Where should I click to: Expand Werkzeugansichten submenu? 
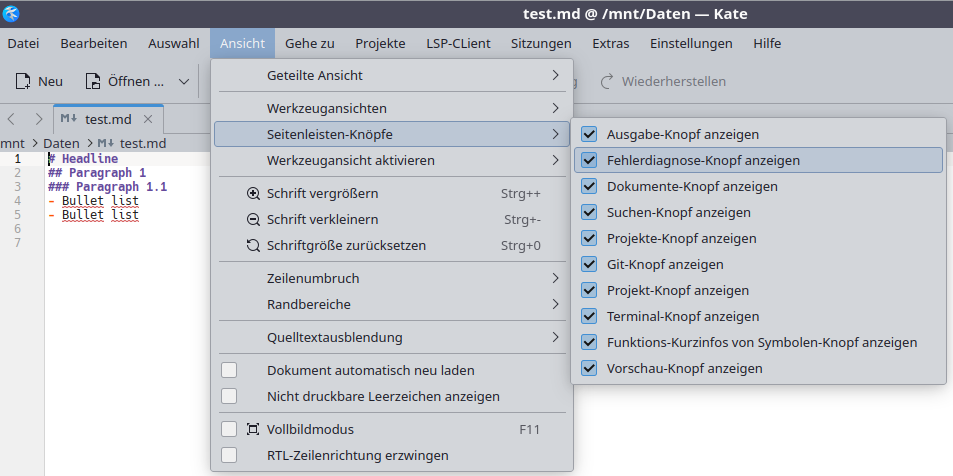[392, 108]
